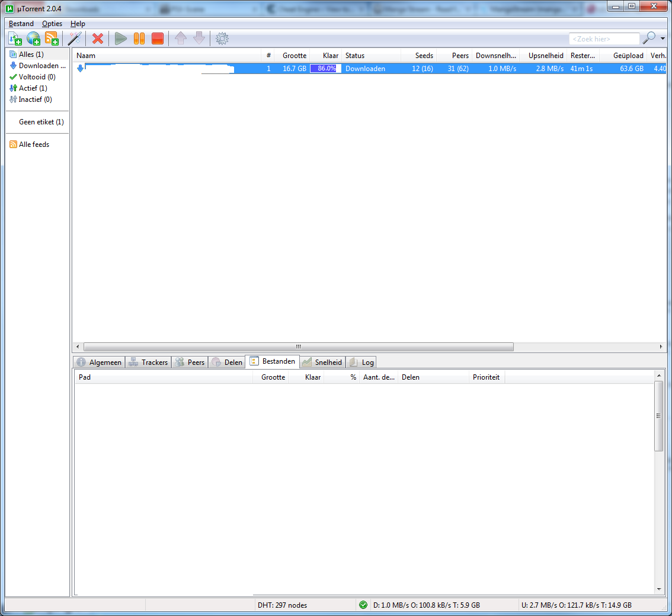Switch to the Snelheid tab

click(322, 362)
